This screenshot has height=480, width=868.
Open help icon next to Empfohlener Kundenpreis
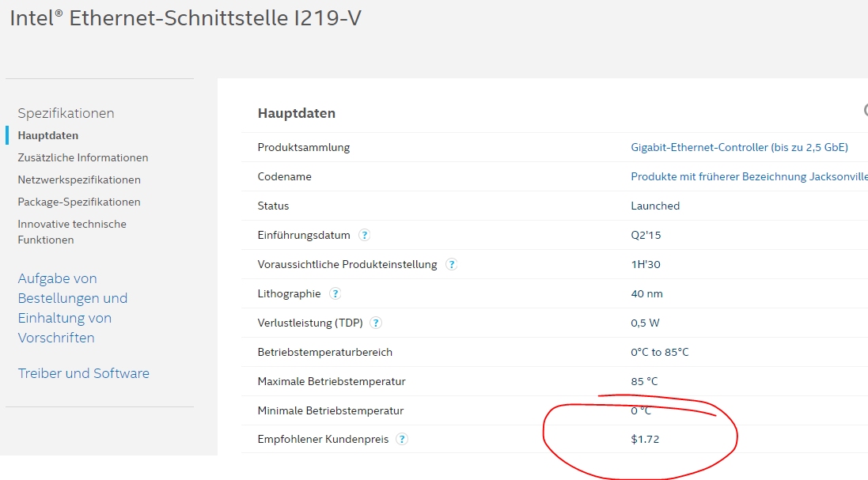click(402, 439)
